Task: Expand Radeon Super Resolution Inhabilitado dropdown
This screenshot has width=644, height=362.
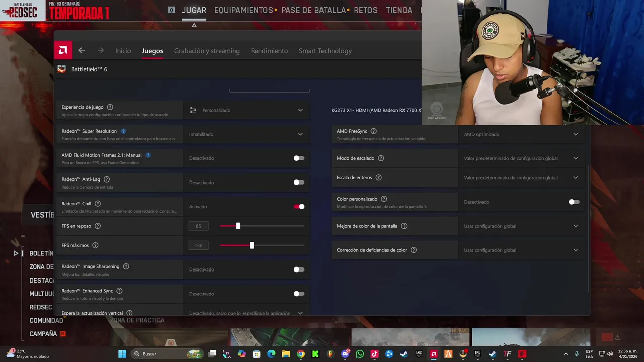Action: point(247,134)
